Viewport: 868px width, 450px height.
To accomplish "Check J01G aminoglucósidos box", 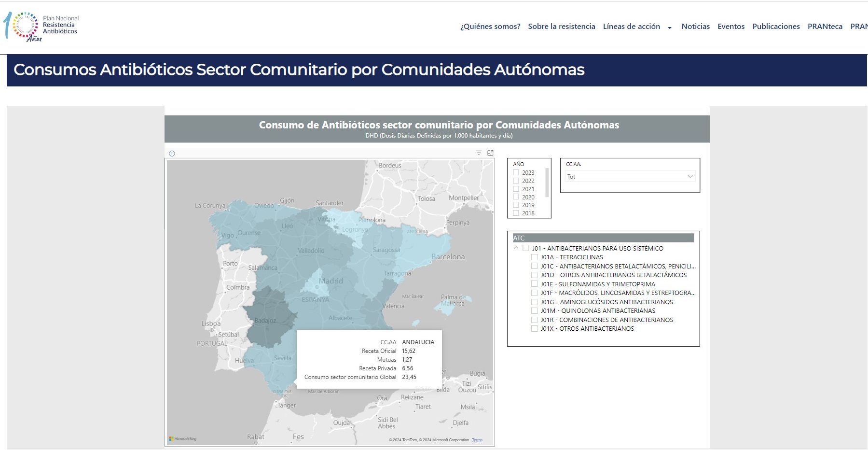I will 534,302.
